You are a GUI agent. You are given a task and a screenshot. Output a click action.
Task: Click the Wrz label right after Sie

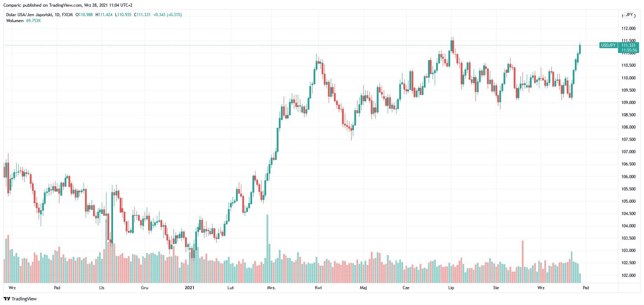tap(541, 288)
